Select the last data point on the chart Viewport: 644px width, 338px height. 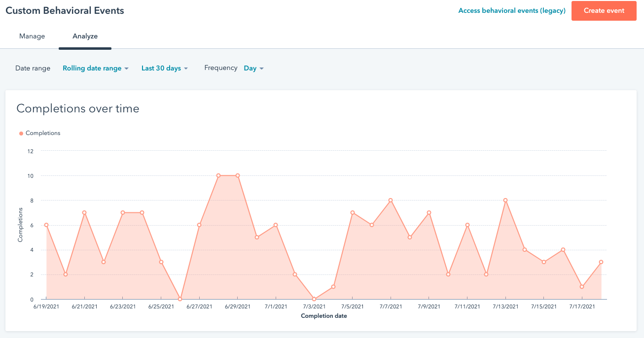pyautogui.click(x=601, y=262)
